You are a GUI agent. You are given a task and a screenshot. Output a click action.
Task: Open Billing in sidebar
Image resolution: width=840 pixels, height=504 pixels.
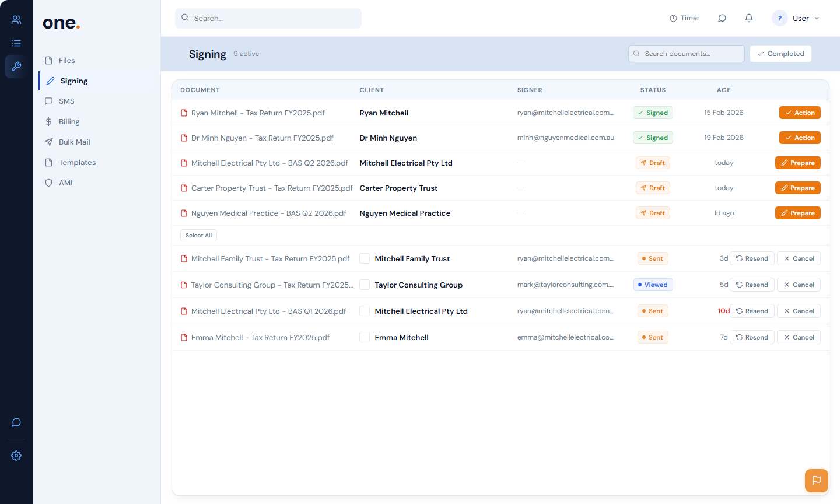(97, 122)
